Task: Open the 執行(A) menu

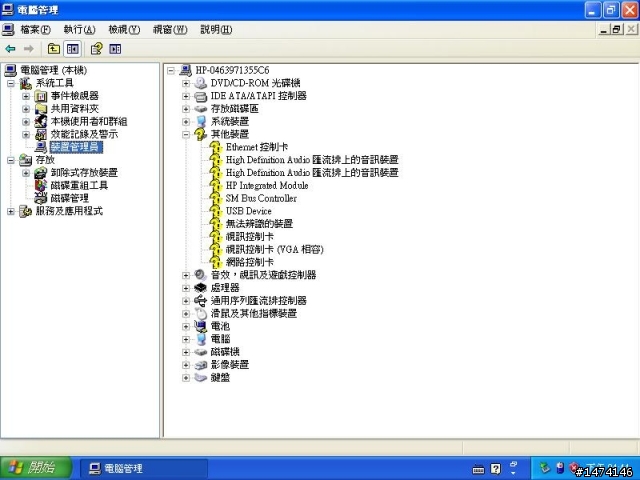Action: tap(79, 30)
